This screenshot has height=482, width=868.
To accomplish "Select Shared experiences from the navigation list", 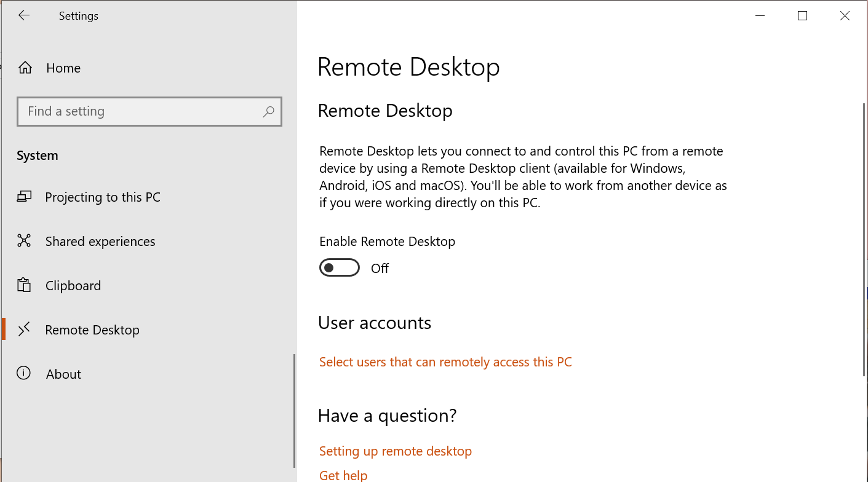I will click(x=100, y=241).
